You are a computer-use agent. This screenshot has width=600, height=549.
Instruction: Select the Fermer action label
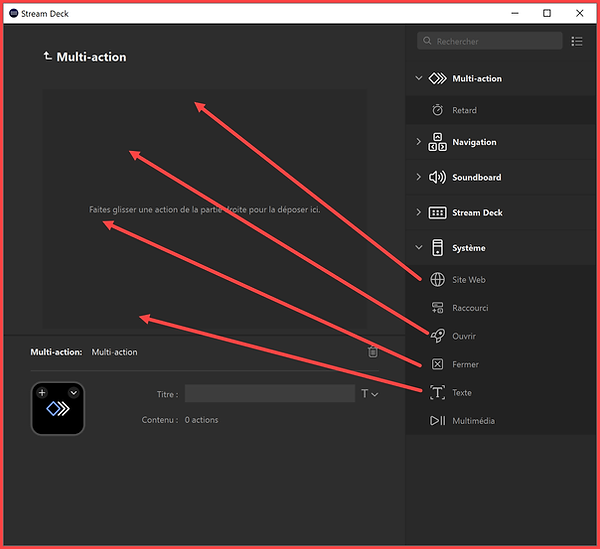[x=465, y=365]
